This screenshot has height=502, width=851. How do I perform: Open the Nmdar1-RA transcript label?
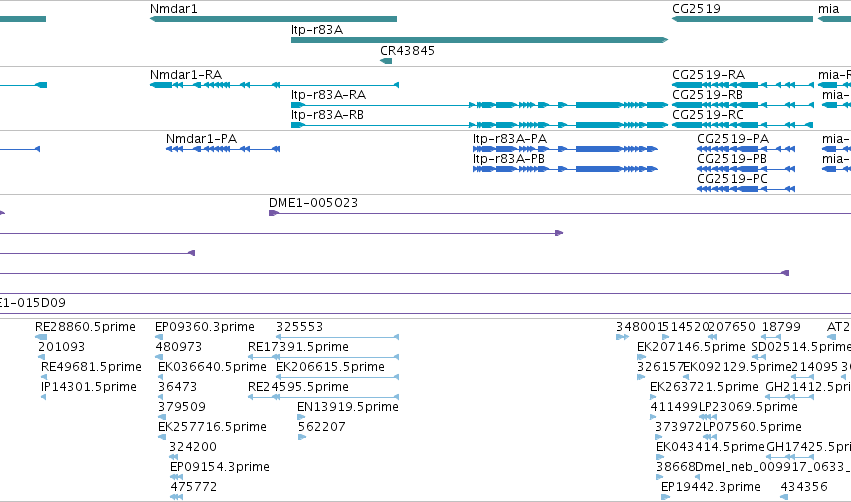[186, 74]
